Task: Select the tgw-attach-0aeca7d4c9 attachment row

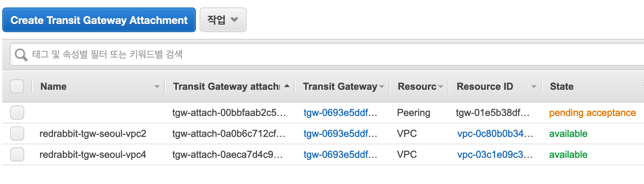Action: (227, 154)
